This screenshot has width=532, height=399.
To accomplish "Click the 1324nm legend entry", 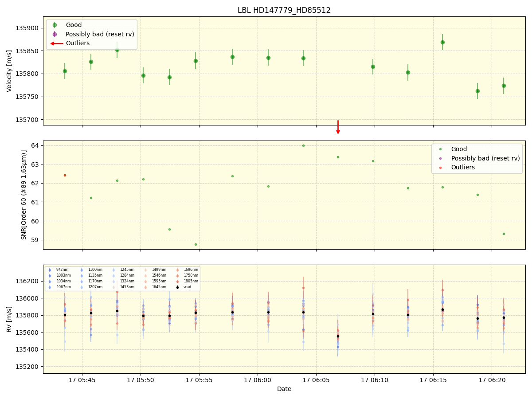I will point(123,281).
